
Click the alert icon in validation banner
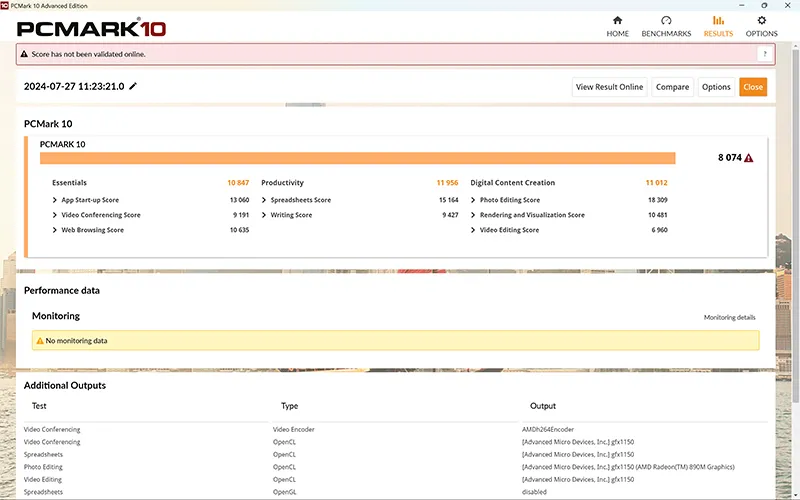tap(24, 54)
